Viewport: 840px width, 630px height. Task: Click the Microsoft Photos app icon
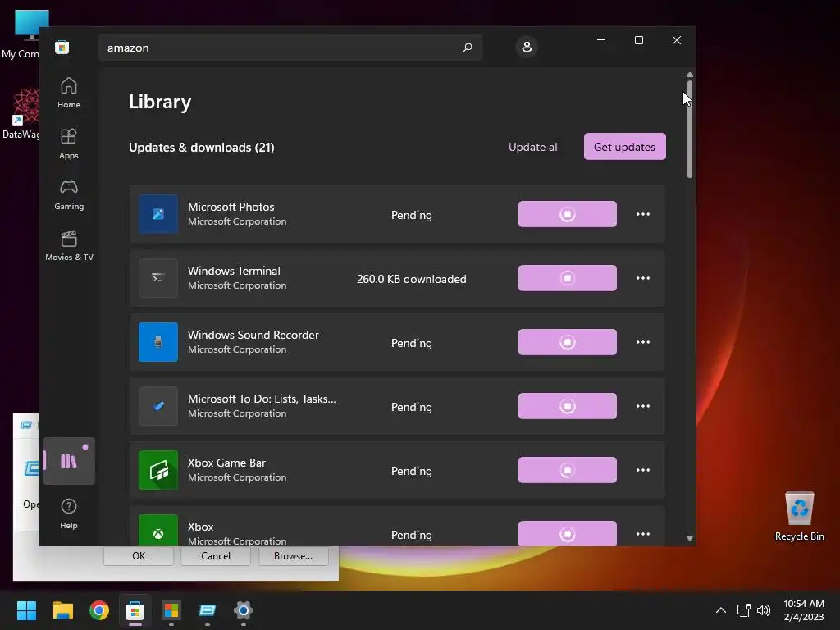[158, 214]
